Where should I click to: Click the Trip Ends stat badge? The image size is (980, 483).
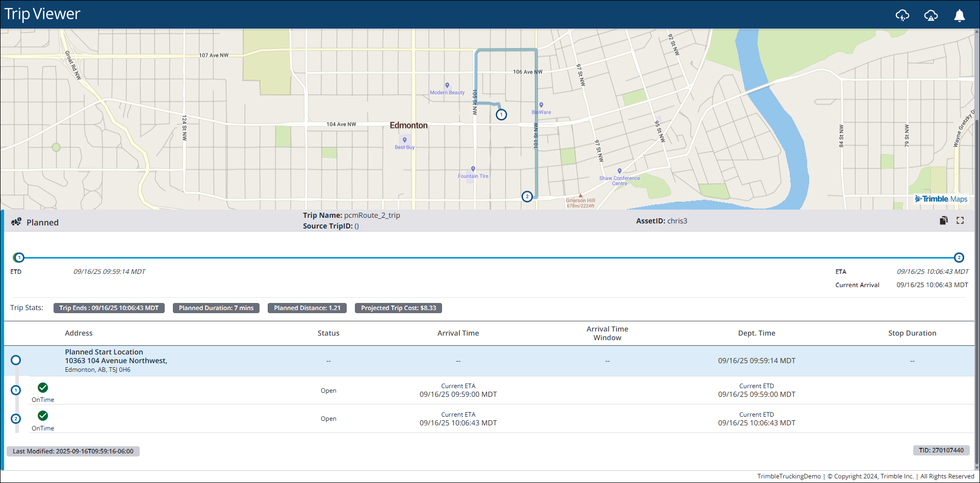click(x=109, y=308)
